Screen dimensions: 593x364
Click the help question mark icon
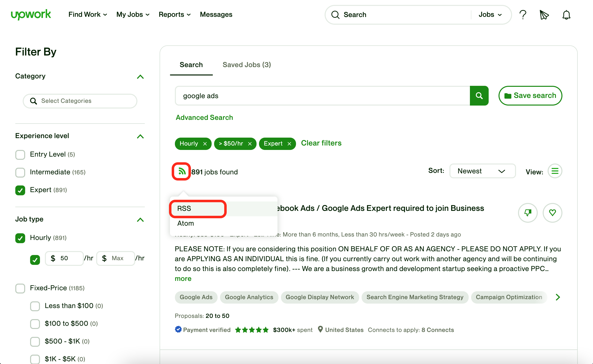pyautogui.click(x=523, y=15)
